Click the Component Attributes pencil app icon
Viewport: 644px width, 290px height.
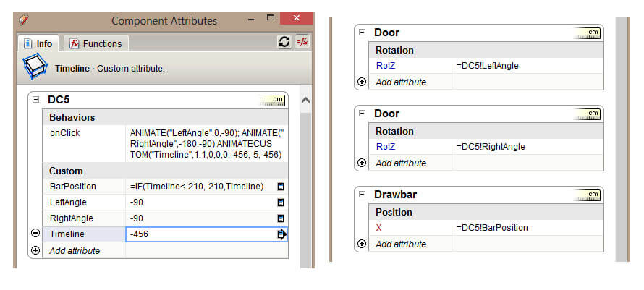pos(24,20)
